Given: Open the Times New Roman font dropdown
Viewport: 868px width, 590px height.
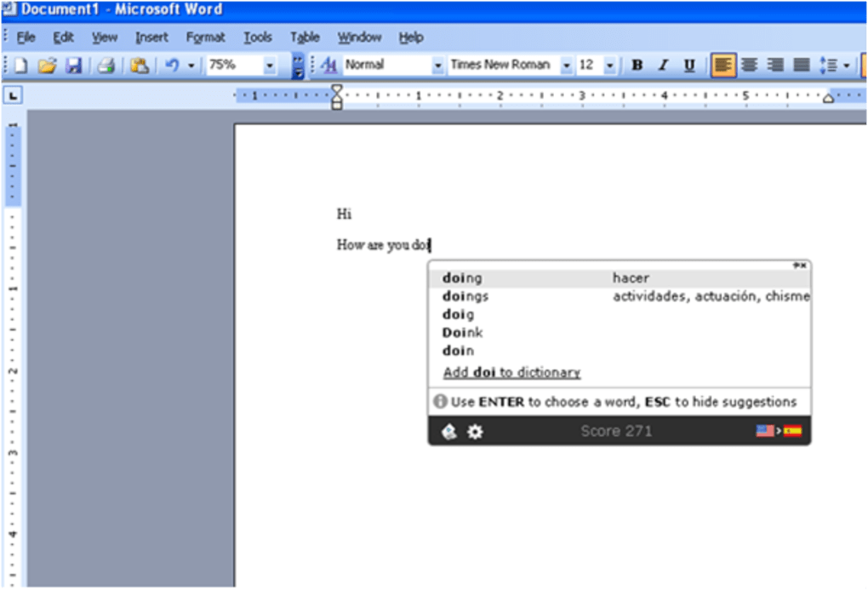Looking at the screenshot, I should click(566, 66).
